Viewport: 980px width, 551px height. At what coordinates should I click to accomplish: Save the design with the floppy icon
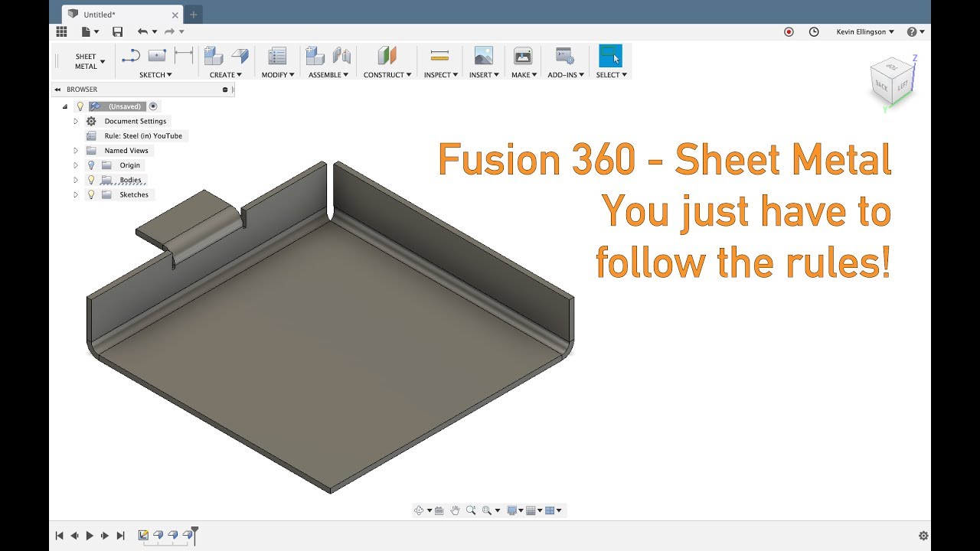pyautogui.click(x=117, y=31)
